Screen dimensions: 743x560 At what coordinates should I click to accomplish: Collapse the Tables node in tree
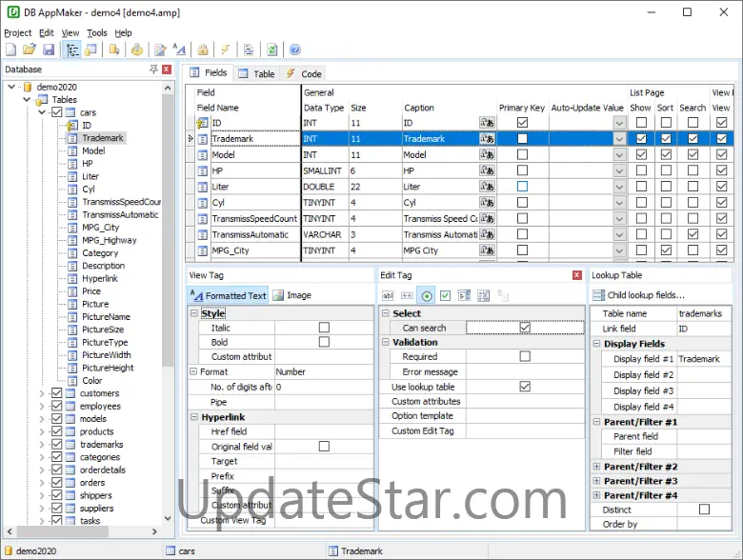pos(27,99)
